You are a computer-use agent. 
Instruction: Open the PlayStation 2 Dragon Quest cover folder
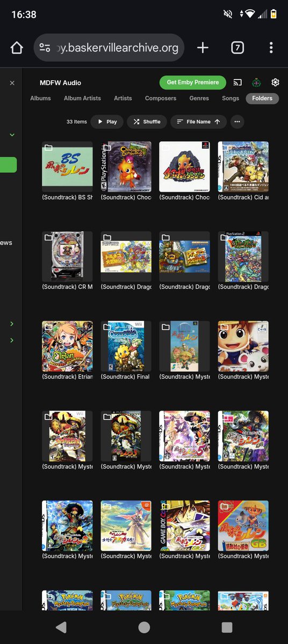coord(243,257)
